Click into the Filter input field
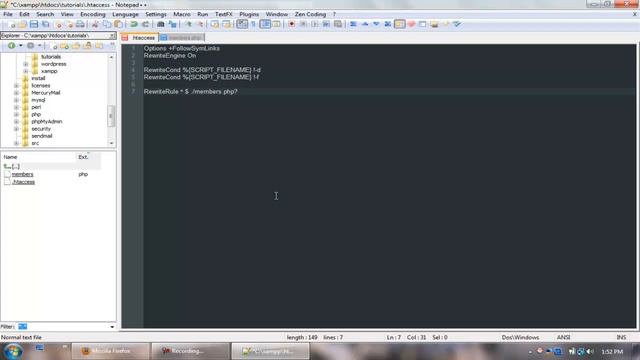This screenshot has height=360, width=640. pos(63,327)
